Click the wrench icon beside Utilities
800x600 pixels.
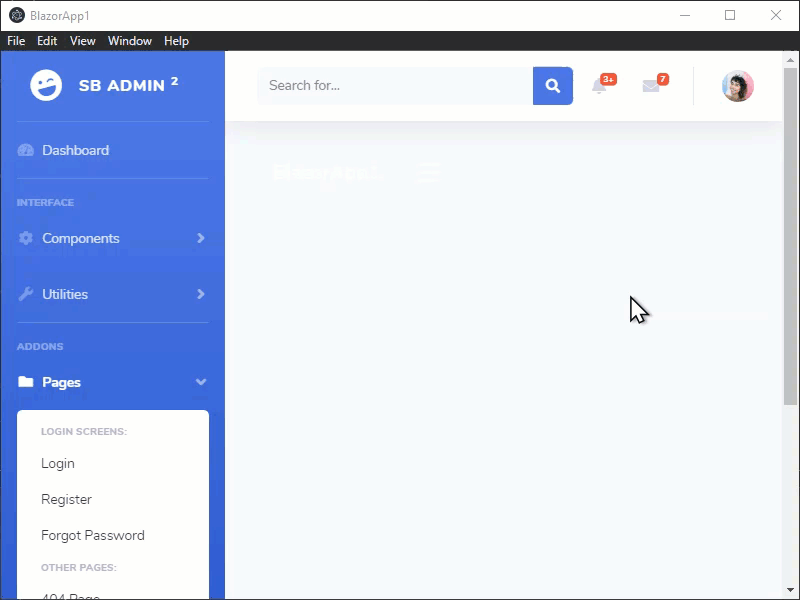tap(25, 294)
